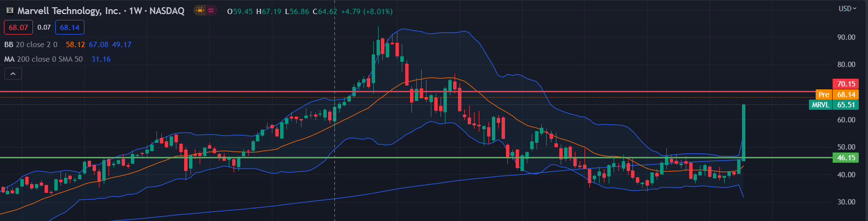Click the pink approximate-data indicator icon

(211, 10)
